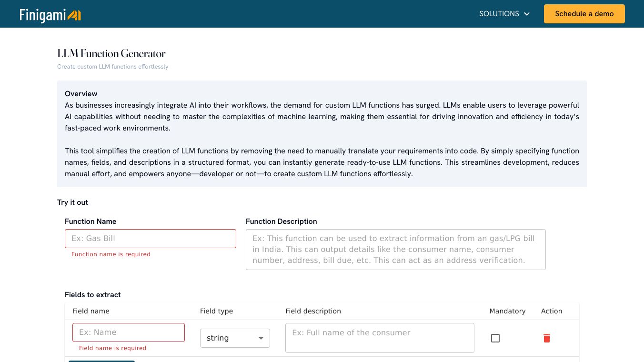Click the Function Name label
This screenshot has height=362, width=644.
pyautogui.click(x=91, y=221)
